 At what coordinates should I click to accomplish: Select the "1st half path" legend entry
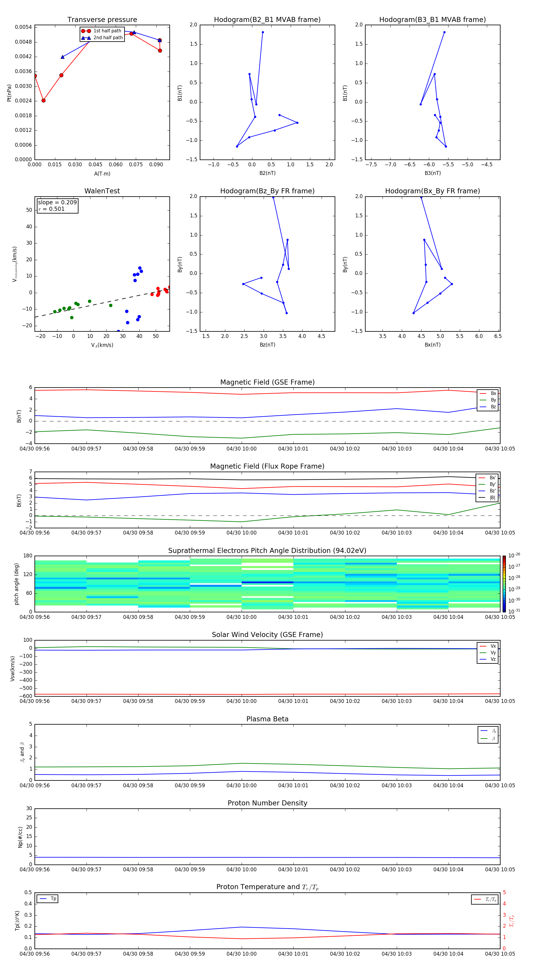pos(102,31)
